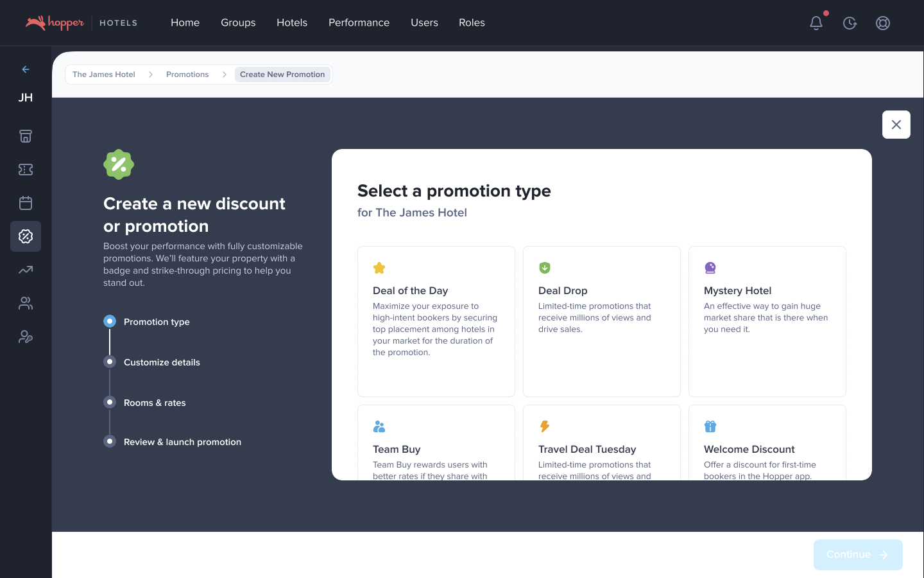Choose the Deal Drop promotion type
924x578 pixels.
pyautogui.click(x=601, y=321)
